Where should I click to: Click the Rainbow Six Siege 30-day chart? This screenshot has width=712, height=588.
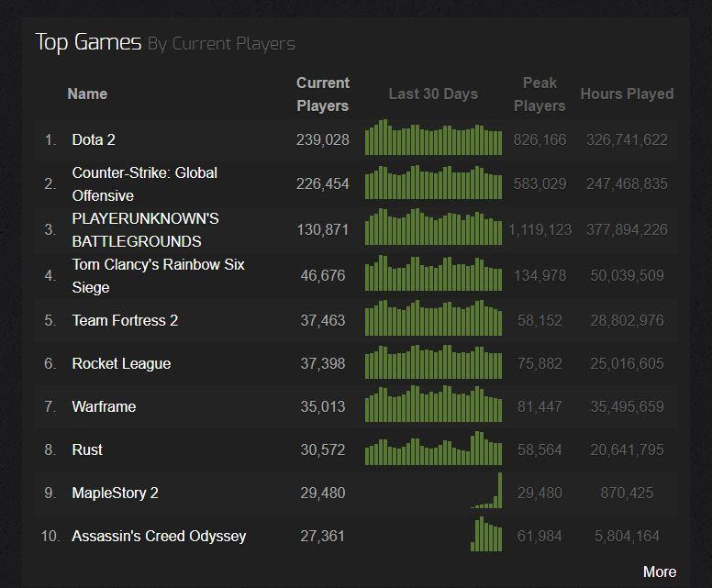point(433,272)
